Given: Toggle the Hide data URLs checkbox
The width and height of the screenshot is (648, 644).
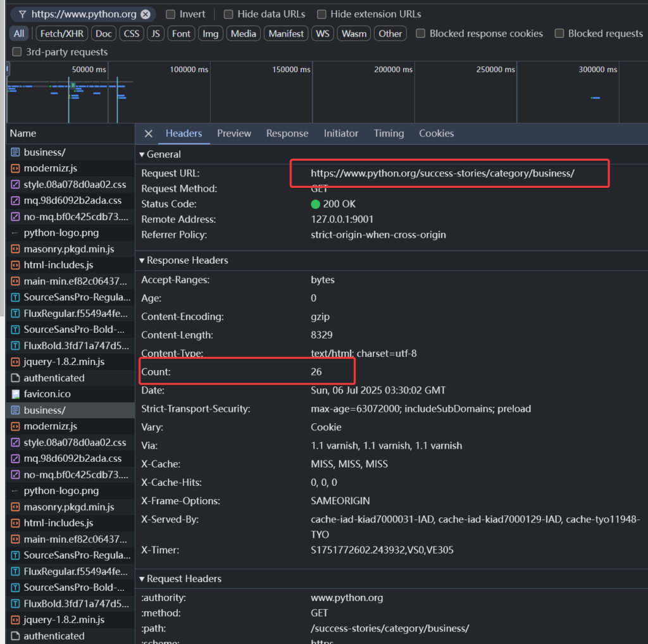Looking at the screenshot, I should [228, 14].
